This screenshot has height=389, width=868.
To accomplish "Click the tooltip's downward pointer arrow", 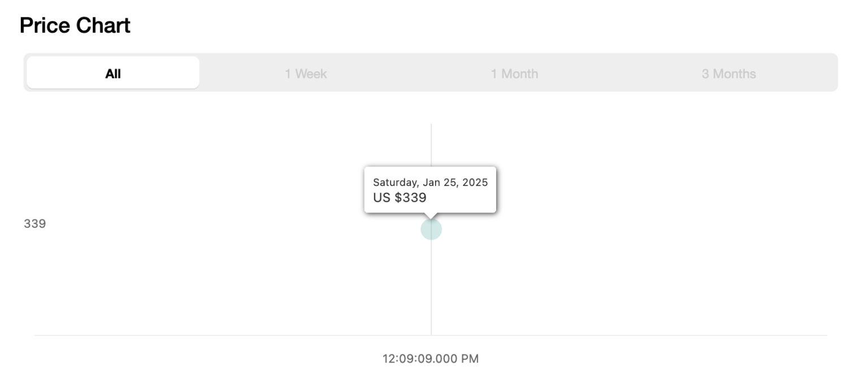I will click(431, 215).
